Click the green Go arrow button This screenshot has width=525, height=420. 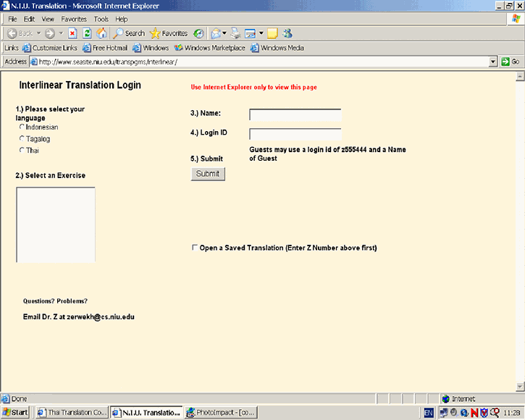point(505,62)
